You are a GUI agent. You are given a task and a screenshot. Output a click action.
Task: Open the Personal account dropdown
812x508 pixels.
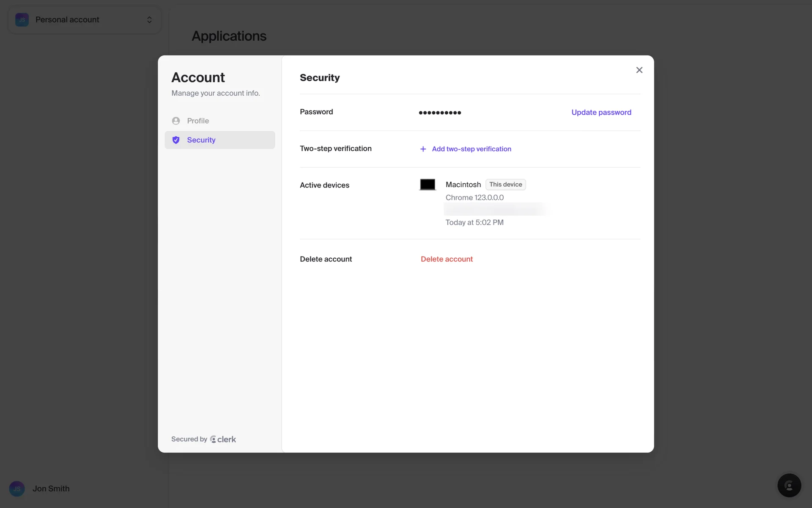[x=67, y=19]
